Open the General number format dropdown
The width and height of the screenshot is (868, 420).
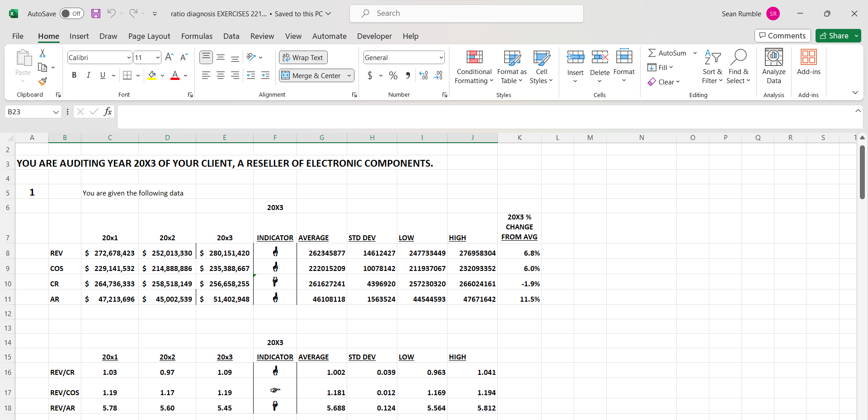pyautogui.click(x=441, y=58)
